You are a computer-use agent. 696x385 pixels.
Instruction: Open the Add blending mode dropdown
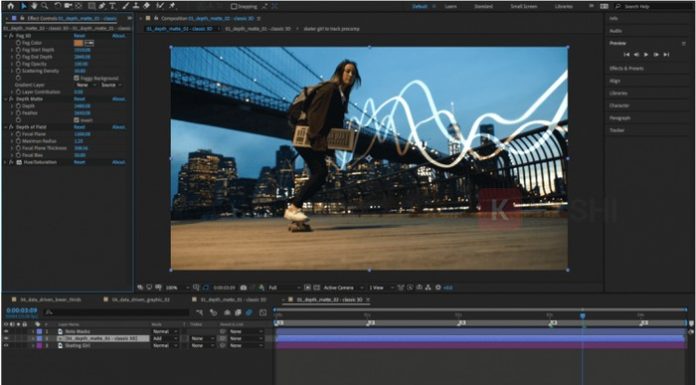tap(165, 338)
